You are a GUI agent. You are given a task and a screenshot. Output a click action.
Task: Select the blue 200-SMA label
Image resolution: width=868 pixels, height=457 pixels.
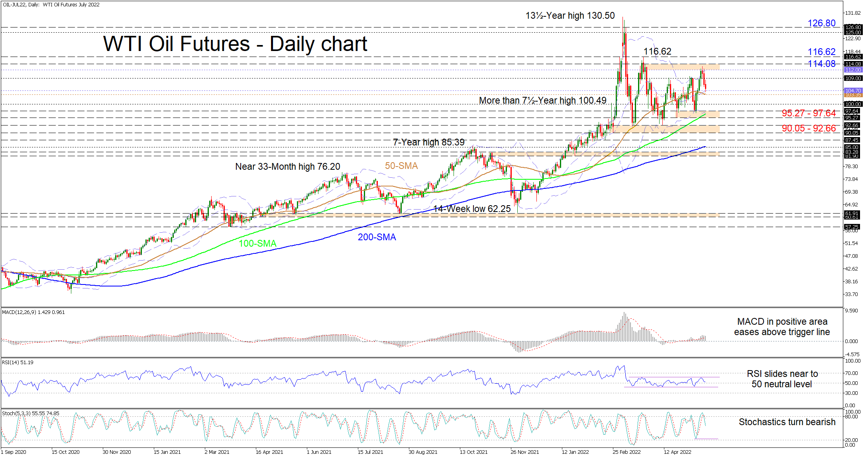[377, 237]
